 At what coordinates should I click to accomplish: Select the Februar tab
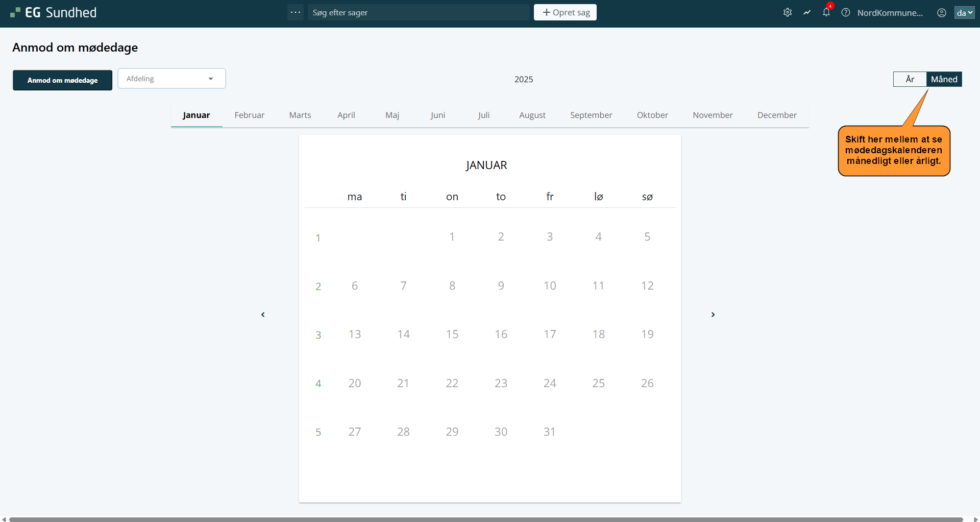tap(249, 115)
